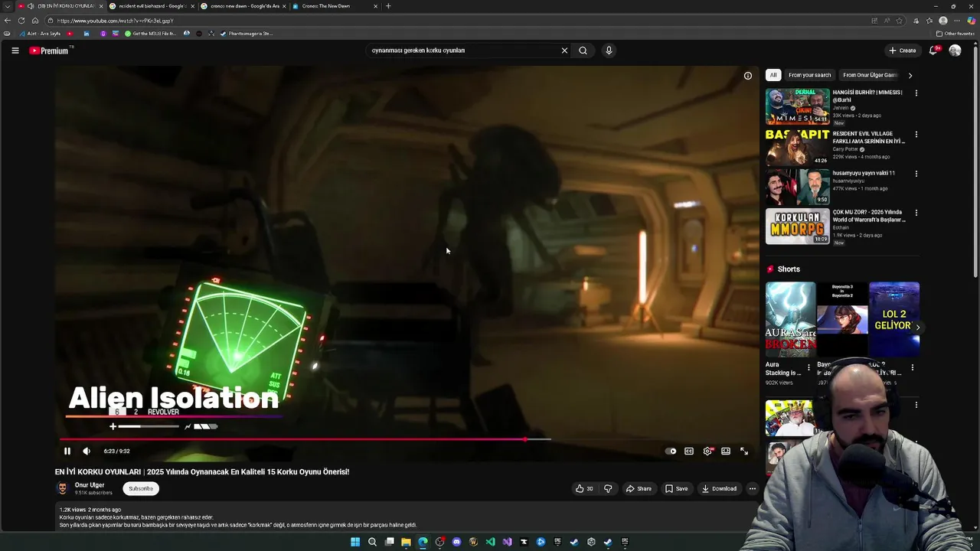
Task: Click the YouTube search text field
Action: (x=463, y=51)
